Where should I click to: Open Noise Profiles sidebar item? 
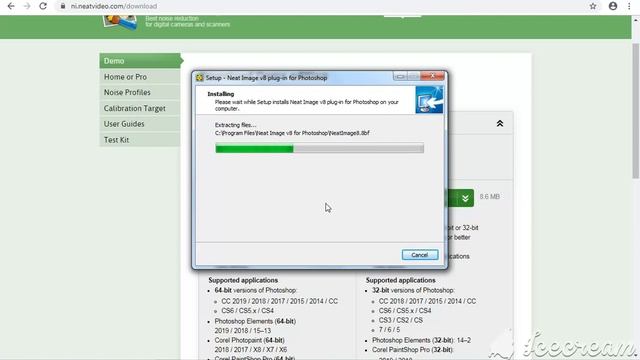point(140,92)
